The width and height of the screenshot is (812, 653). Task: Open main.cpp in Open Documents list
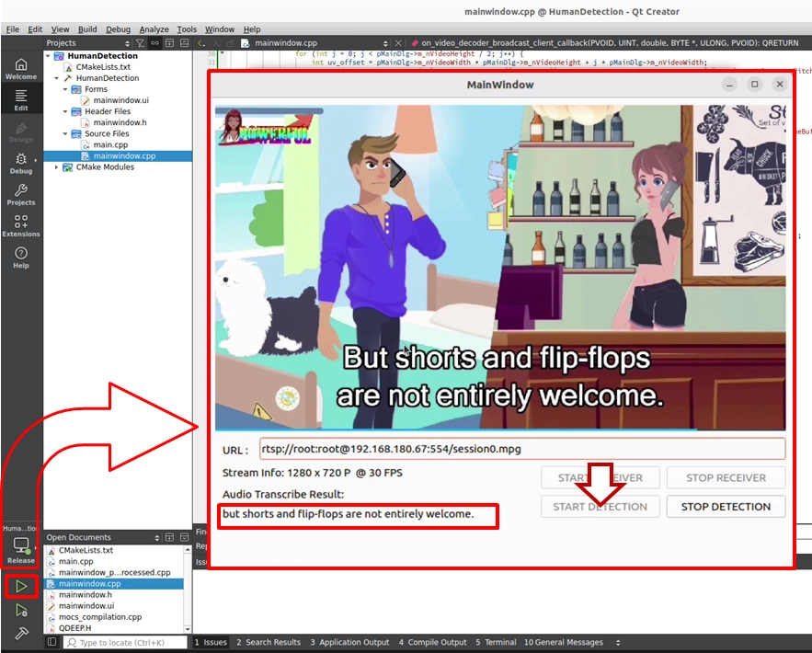(75, 561)
